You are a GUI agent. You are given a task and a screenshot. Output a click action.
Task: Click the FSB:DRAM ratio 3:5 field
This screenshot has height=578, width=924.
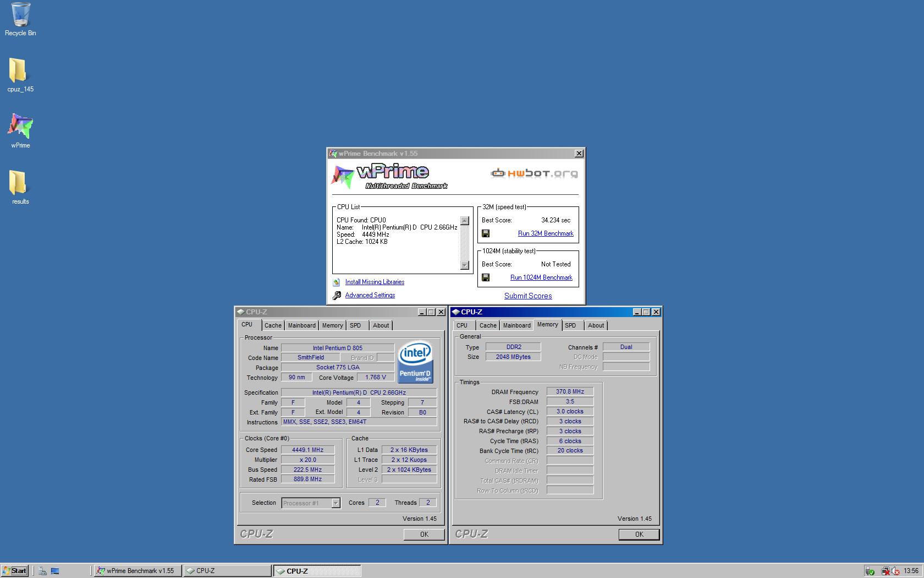(x=570, y=402)
